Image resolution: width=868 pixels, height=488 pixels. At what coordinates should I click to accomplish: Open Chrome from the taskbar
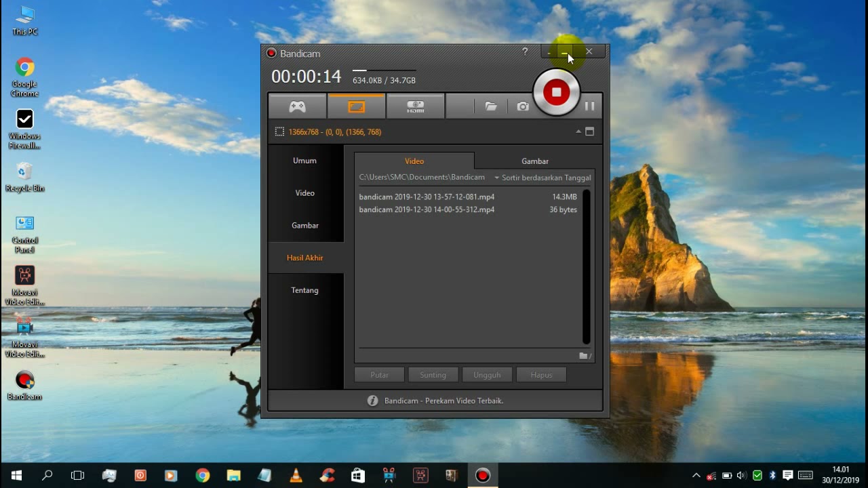pyautogui.click(x=202, y=476)
